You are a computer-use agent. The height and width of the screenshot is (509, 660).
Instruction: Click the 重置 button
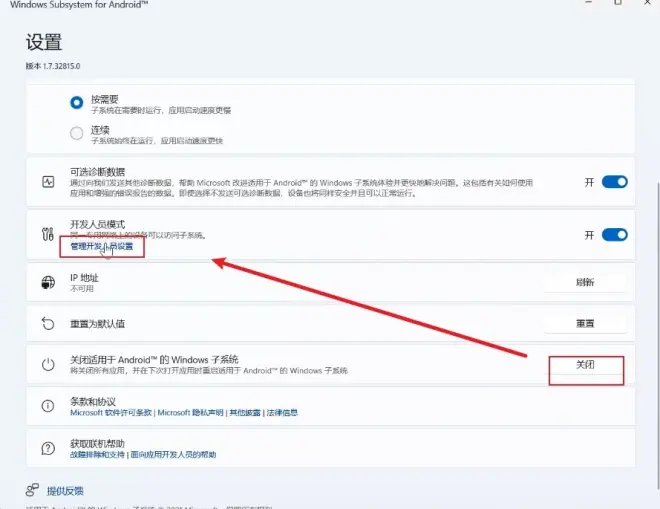coord(585,323)
